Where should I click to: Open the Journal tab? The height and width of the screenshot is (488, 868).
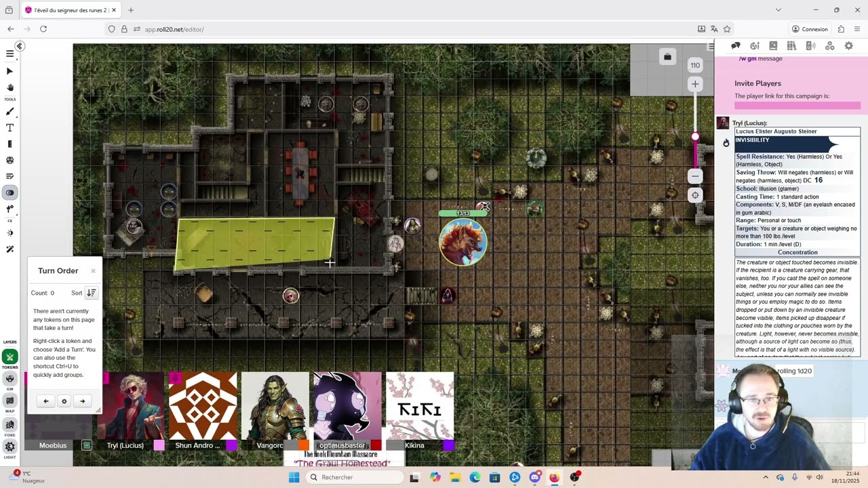coord(773,46)
